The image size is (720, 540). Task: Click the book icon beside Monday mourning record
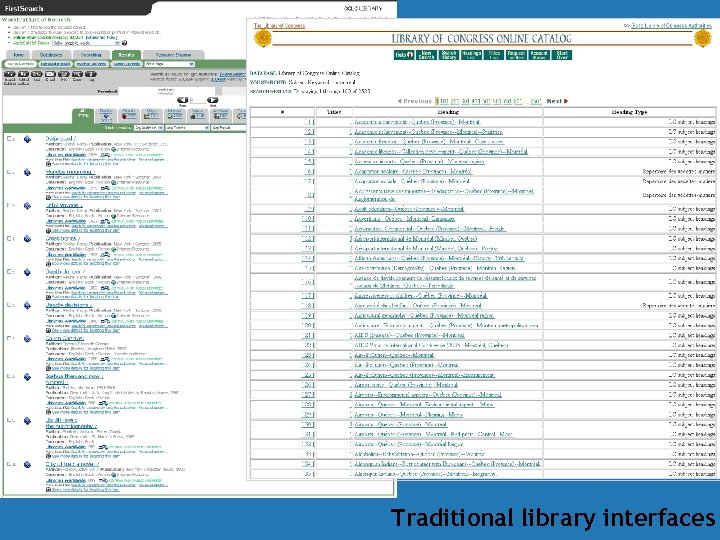pyautogui.click(x=28, y=172)
